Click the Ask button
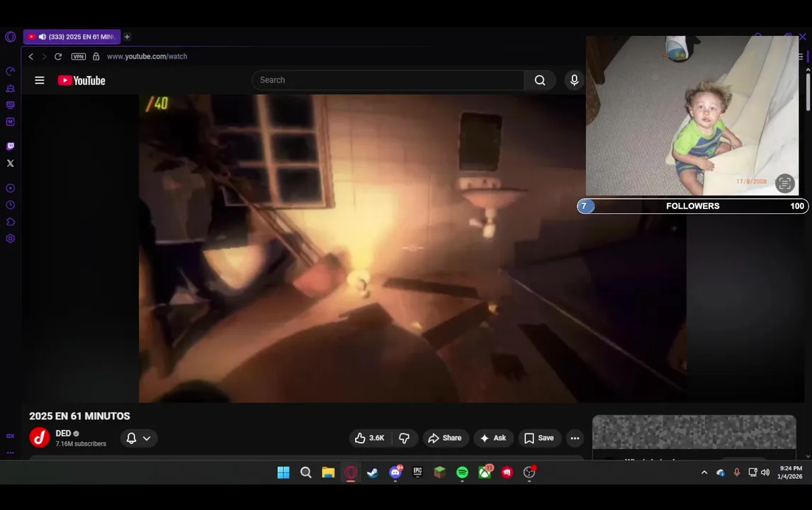This screenshot has width=812, height=510. pos(493,438)
